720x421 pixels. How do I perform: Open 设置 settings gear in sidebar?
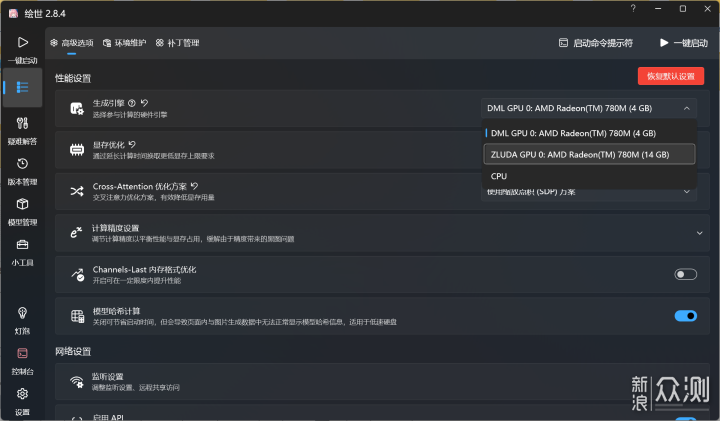pyautogui.click(x=22, y=401)
